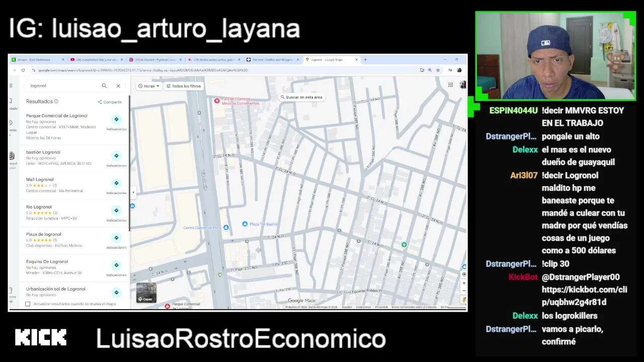
Task: Open the Horas filter dropdown
Action: (x=148, y=86)
